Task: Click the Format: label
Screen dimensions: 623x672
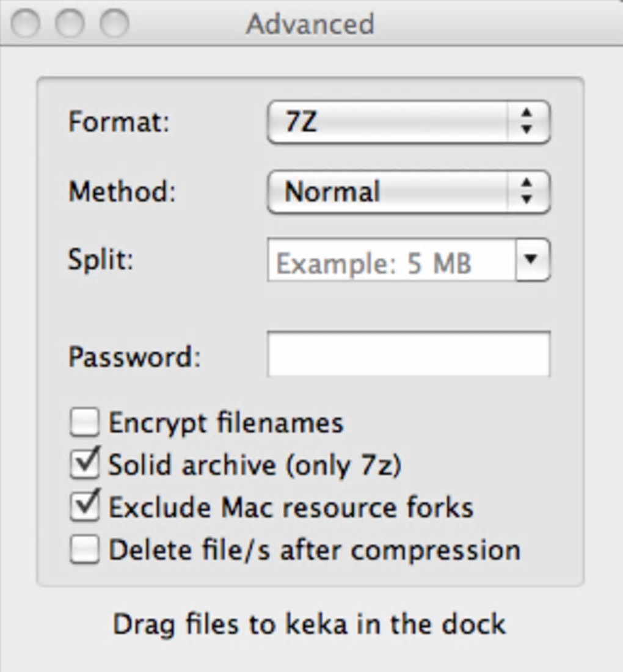Action: click(x=118, y=122)
